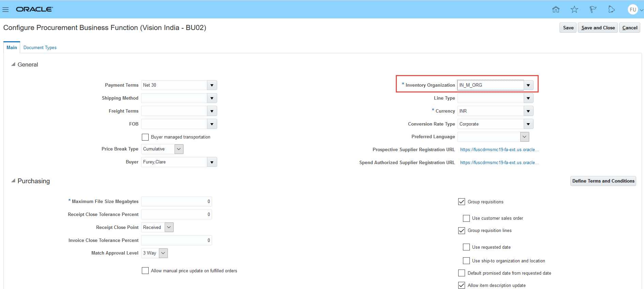This screenshot has width=644, height=289.
Task: Switch to the Document Types tab
Action: pyautogui.click(x=40, y=48)
